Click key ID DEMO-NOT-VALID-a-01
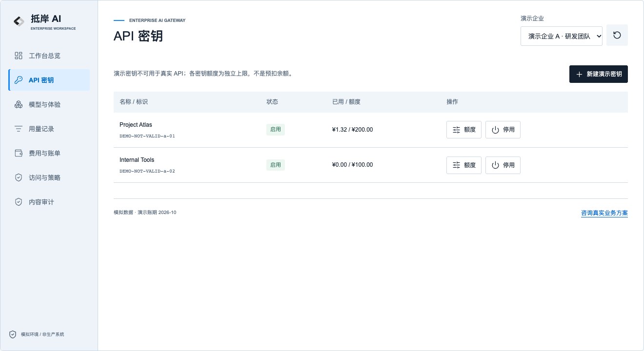The height and width of the screenshot is (351, 644). pyautogui.click(x=147, y=136)
